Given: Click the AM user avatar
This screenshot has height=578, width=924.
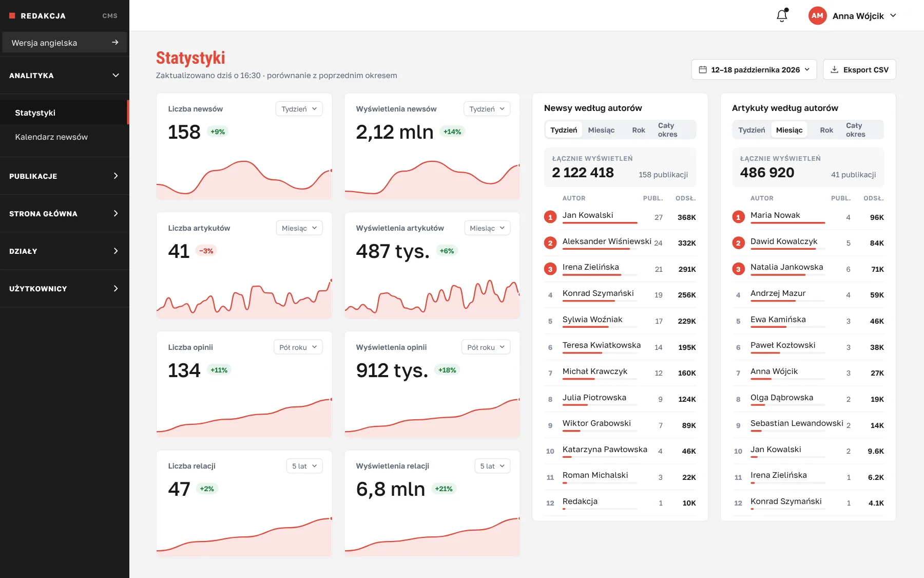Looking at the screenshot, I should click(817, 16).
